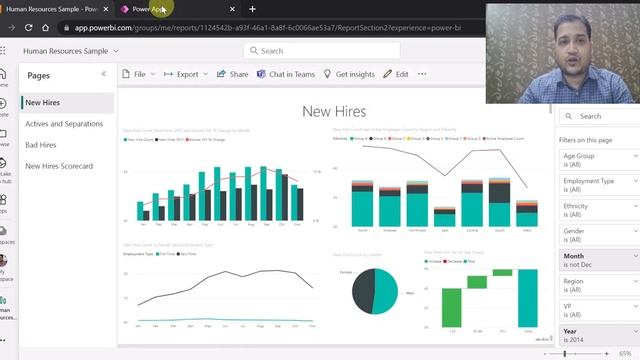Close the Human Resources Sample tab

coord(106,9)
